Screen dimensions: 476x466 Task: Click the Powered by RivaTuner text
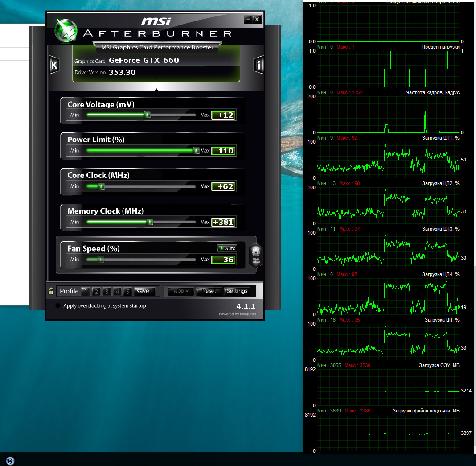click(x=238, y=314)
